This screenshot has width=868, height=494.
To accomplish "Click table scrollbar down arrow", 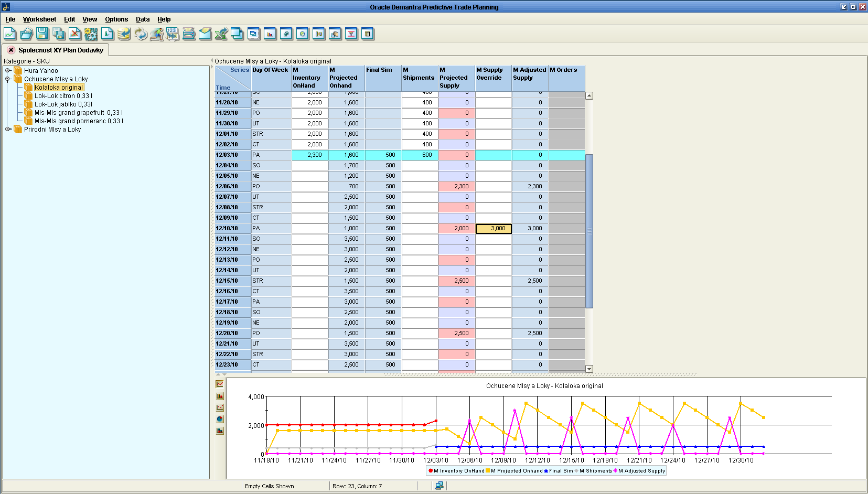I will (589, 369).
